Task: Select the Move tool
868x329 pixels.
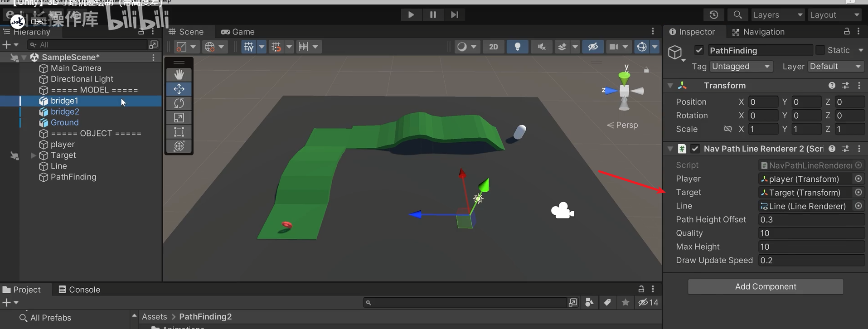Action: click(x=179, y=89)
